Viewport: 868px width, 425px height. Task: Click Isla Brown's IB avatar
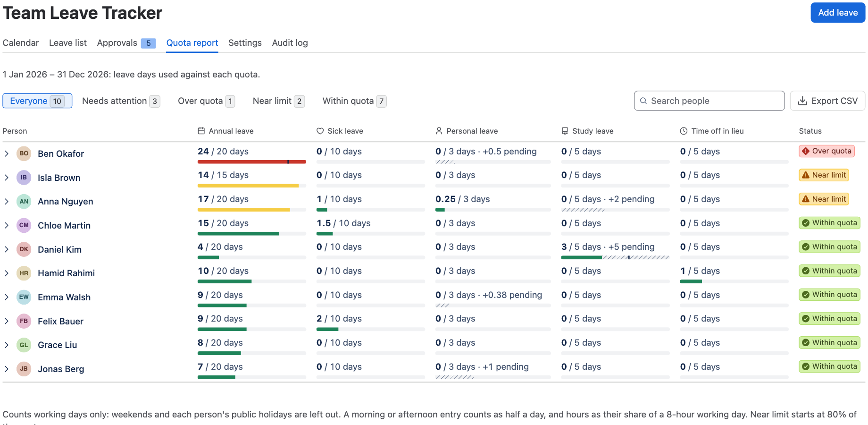[x=24, y=178]
